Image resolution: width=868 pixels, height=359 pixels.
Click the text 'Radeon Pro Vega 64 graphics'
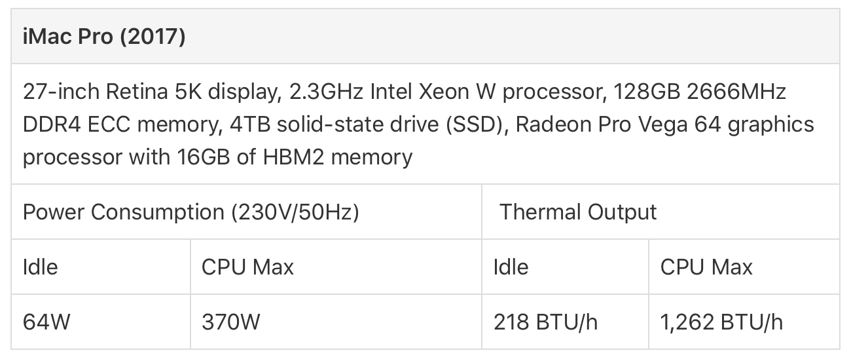tap(665, 124)
